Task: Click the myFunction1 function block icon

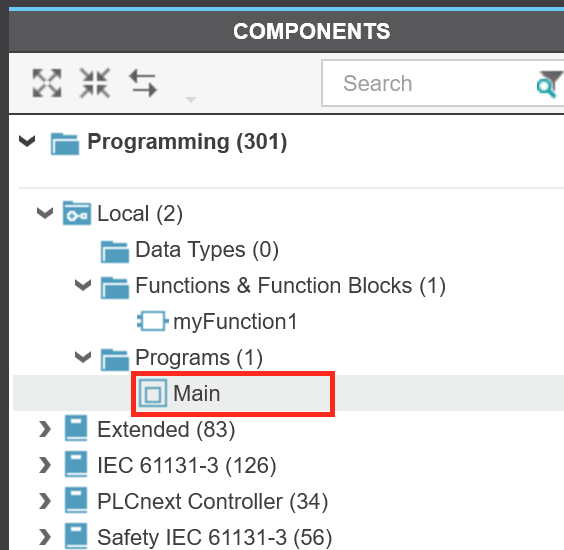Action: click(x=153, y=321)
